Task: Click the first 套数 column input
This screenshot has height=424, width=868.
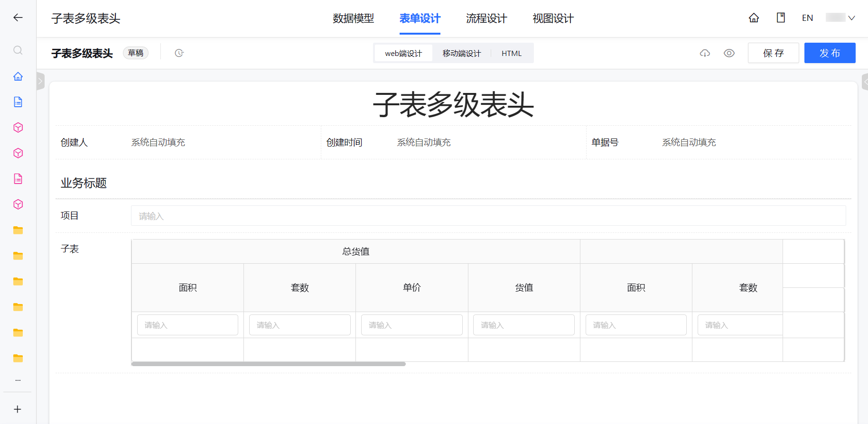Action: pos(299,325)
